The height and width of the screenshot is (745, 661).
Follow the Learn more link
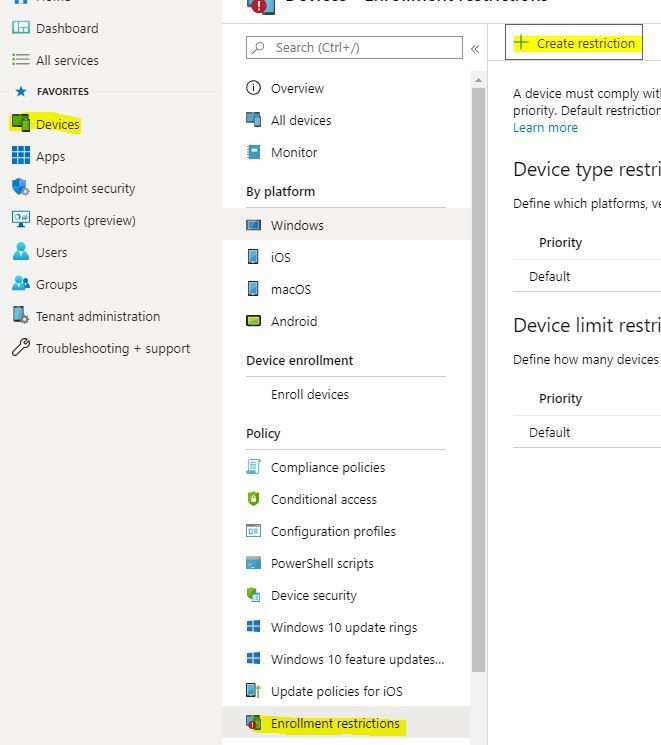545,128
